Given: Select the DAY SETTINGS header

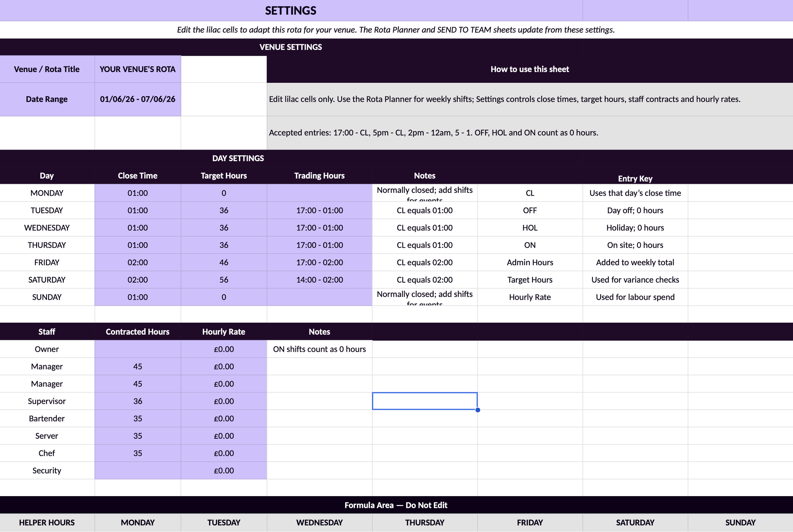Looking at the screenshot, I should (x=238, y=158).
